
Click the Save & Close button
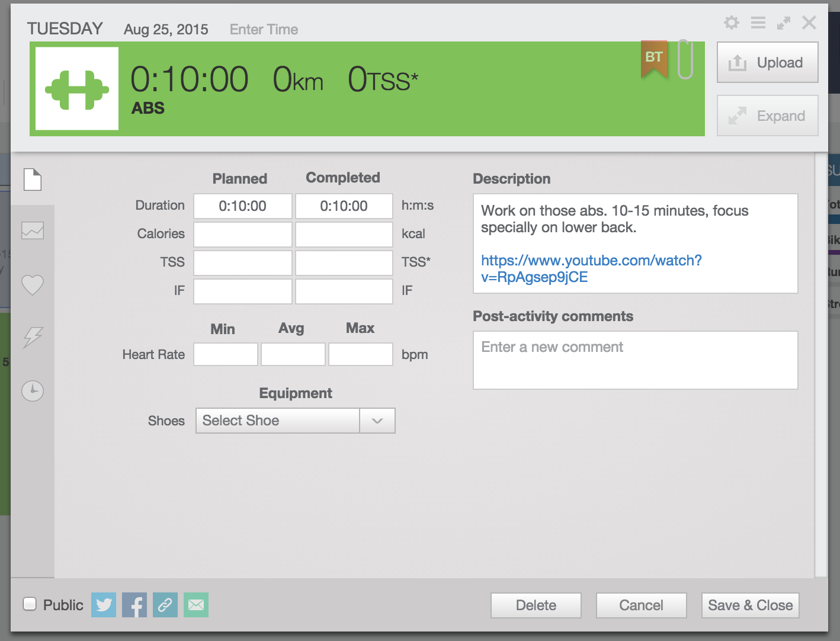[x=751, y=605]
